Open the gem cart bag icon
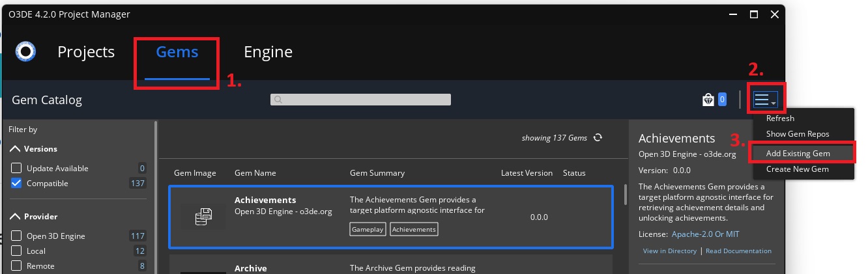The width and height of the screenshot is (868, 274). [x=708, y=100]
